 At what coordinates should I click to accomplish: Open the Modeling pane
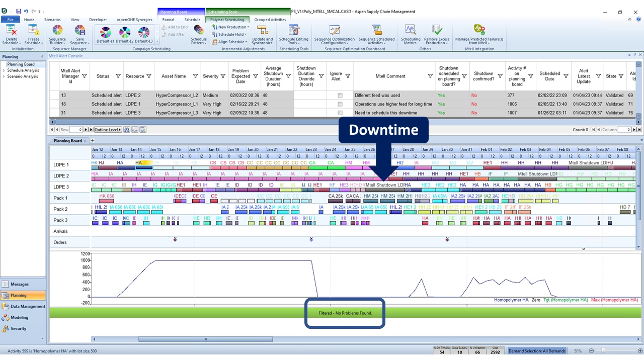coord(23,317)
